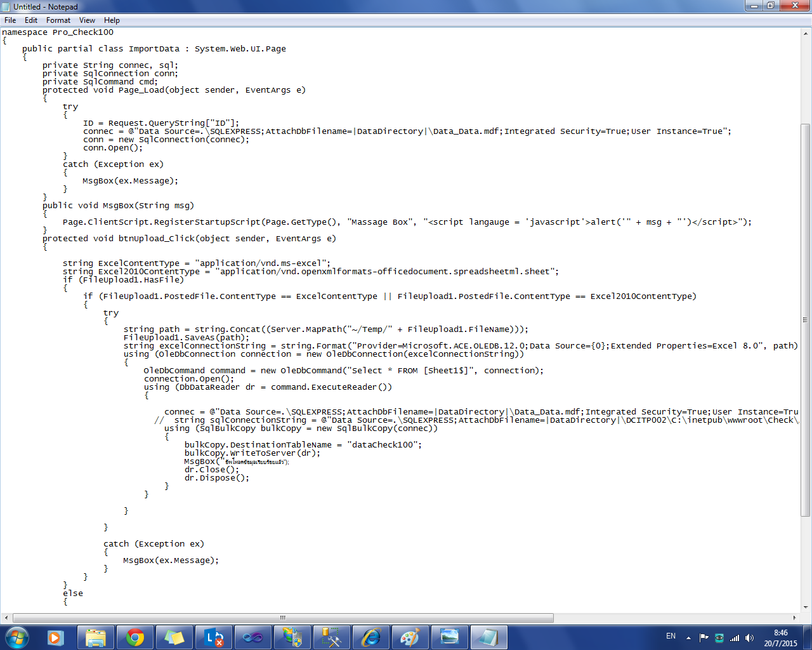This screenshot has height=650, width=812.
Task: Open Paint from the taskbar
Action: coord(410,637)
